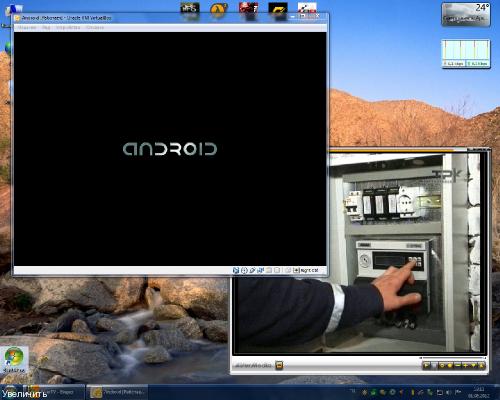The width and height of the screenshot is (500, 400).
Task: Open the Машина menu in VirtualBox
Action: pos(27,27)
